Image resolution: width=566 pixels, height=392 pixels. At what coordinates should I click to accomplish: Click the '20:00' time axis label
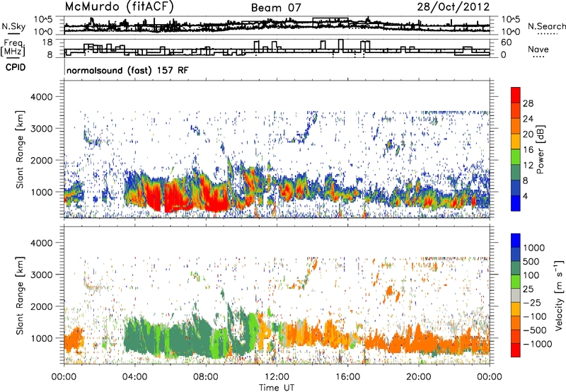tap(419, 377)
